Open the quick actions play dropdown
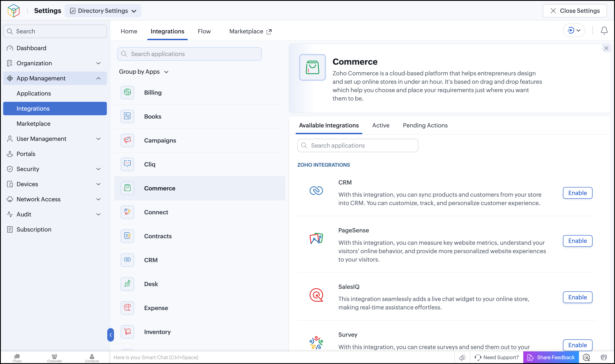615x364 pixels. click(574, 30)
